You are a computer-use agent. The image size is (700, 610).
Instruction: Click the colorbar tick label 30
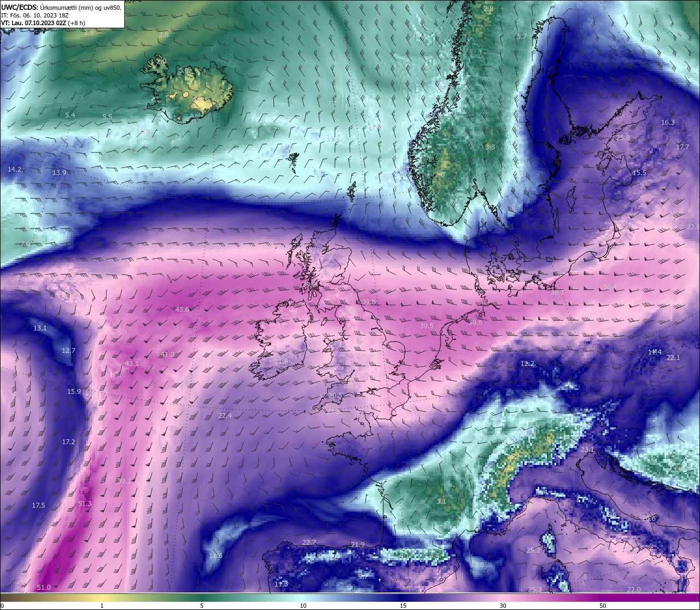point(503,606)
